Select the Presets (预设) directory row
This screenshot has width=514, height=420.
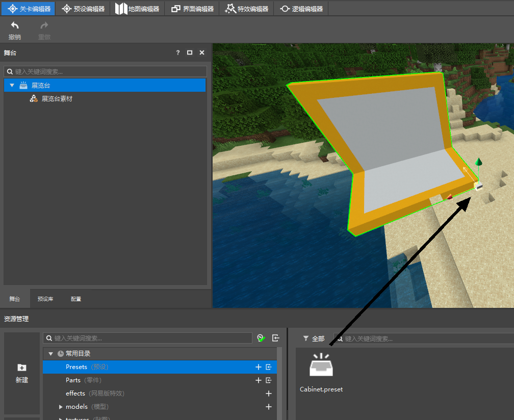160,367
